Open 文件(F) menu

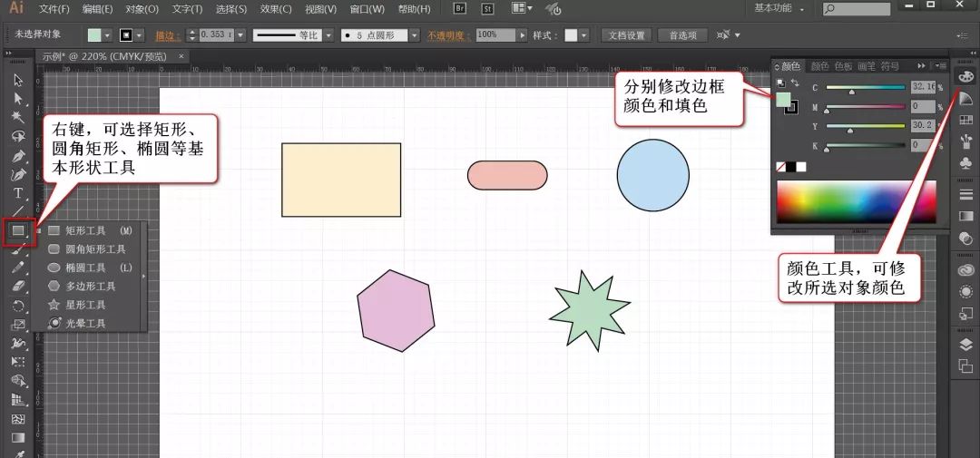coord(54,9)
